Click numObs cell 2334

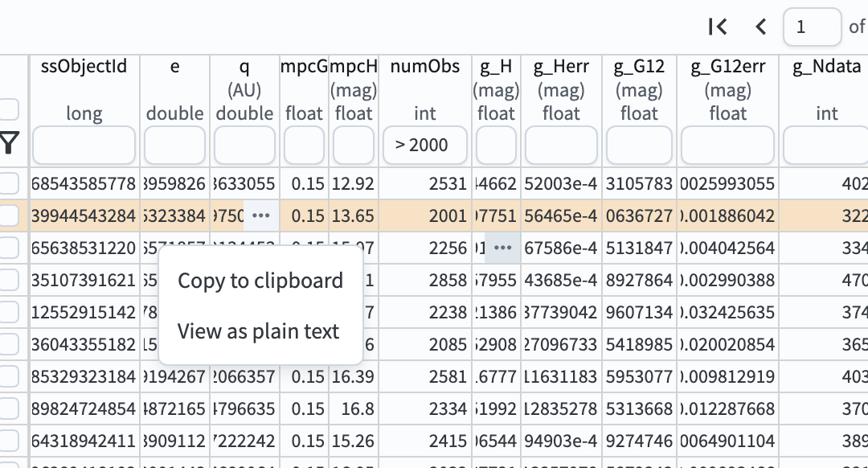coord(424,408)
